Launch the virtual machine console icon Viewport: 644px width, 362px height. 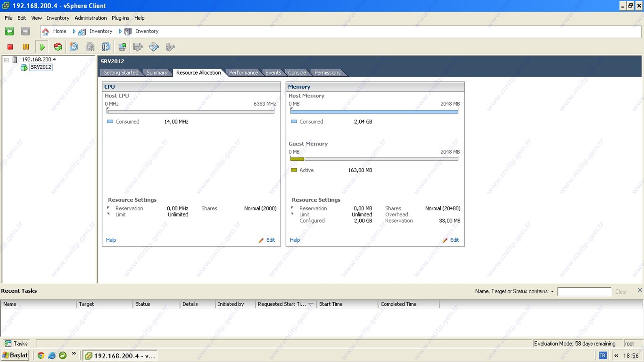tap(122, 47)
